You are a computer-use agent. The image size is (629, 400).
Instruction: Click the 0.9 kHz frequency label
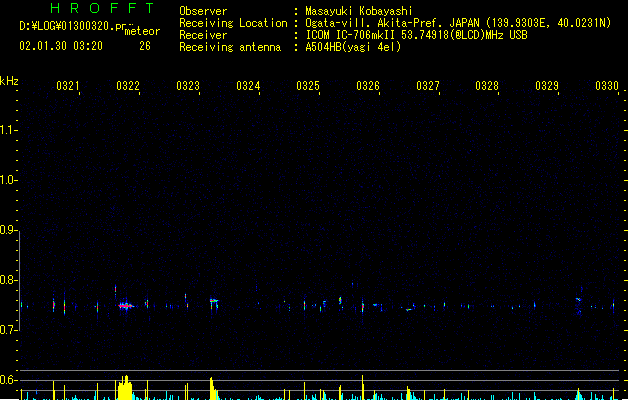tap(8, 230)
